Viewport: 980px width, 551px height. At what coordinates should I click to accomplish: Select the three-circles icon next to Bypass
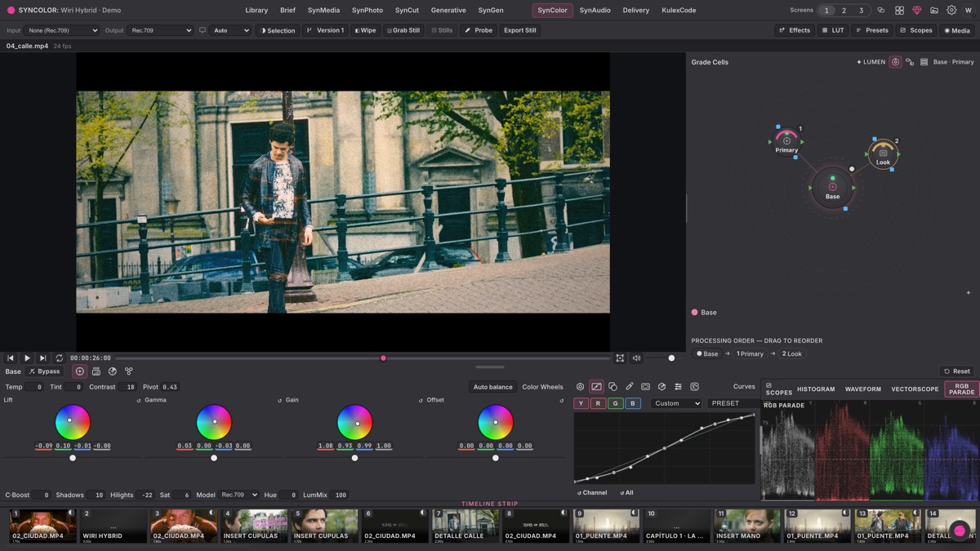pos(128,371)
